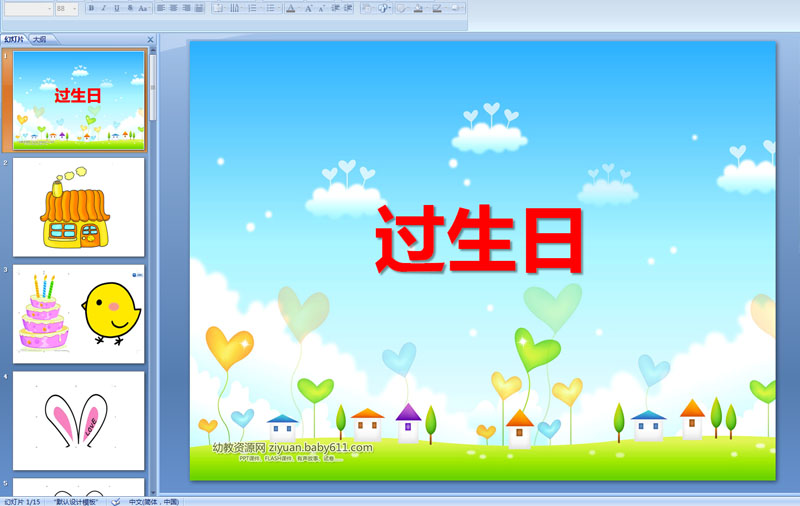Viewport: 800px width, 506px height.
Task: Select slide 1 thumbnail titled 过生日
Action: point(79,100)
